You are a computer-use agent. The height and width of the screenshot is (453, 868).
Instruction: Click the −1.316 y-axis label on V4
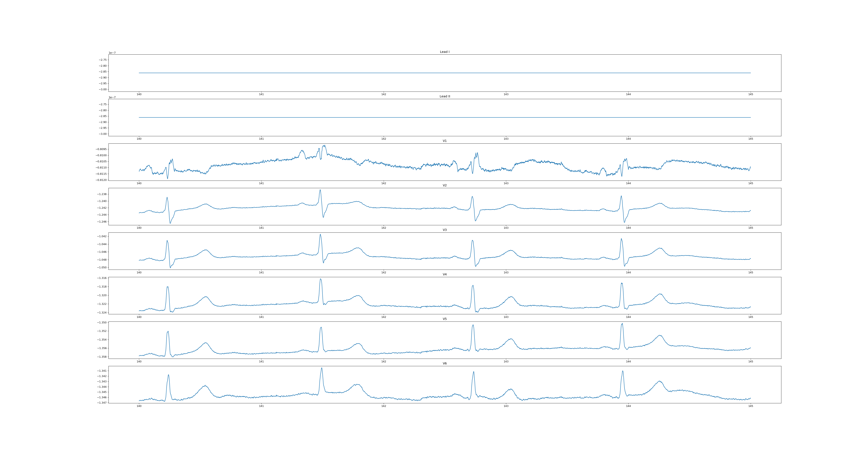tap(102, 278)
